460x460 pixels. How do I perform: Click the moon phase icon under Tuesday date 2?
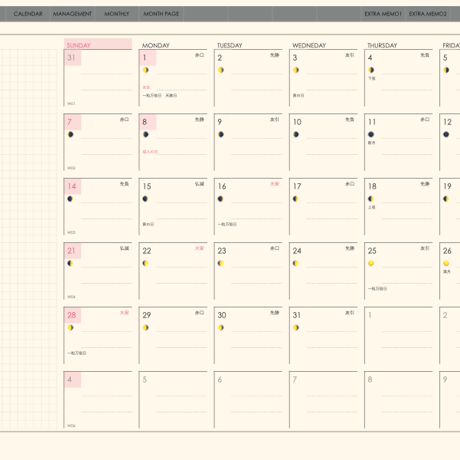(221, 70)
